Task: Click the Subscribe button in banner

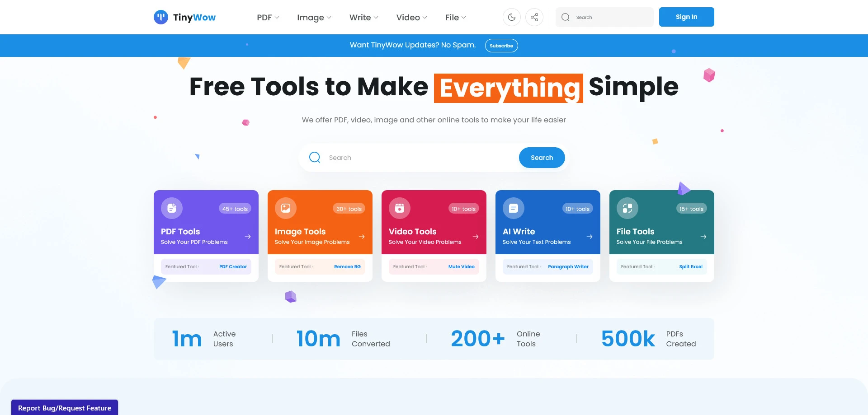Action: pos(501,46)
